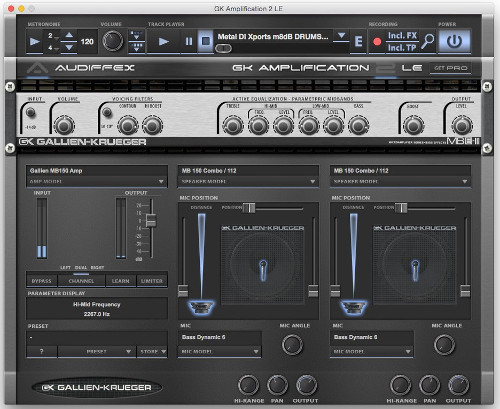Start the metronome play button
This screenshot has height=409, width=500.
35,42
